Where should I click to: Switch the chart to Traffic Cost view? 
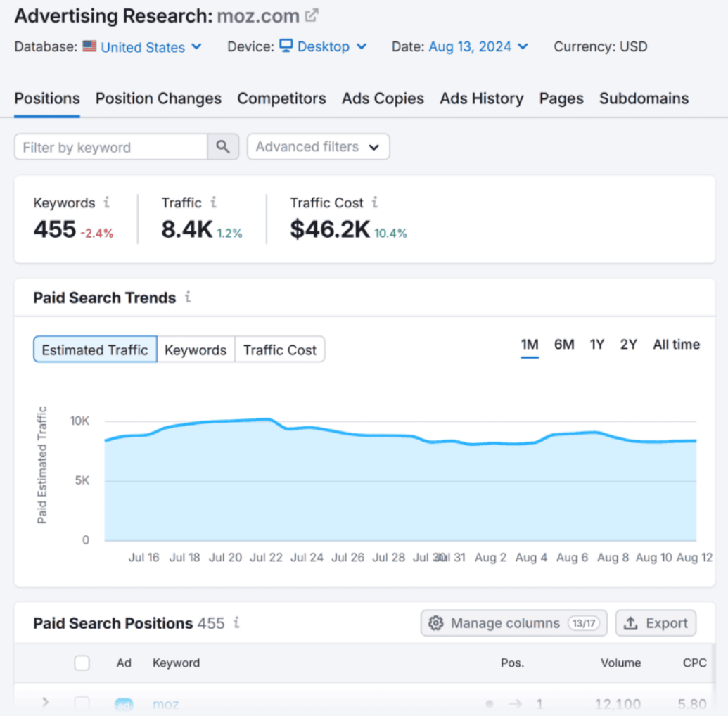[279, 349]
